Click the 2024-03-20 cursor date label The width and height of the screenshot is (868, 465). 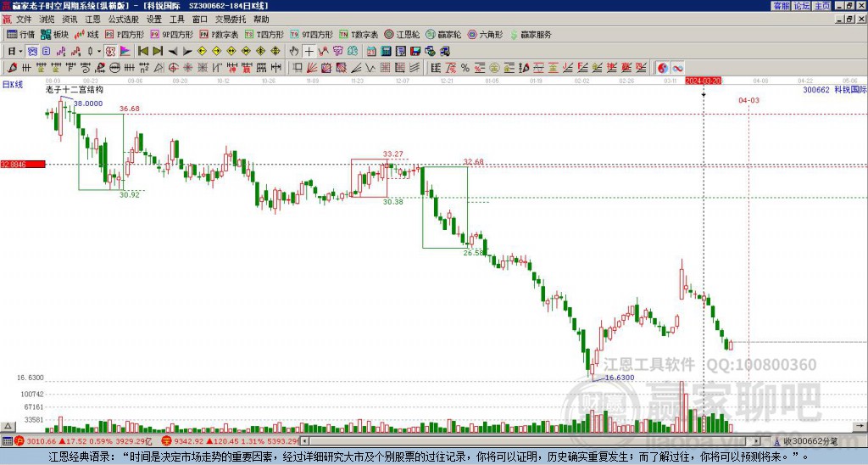[x=703, y=81]
